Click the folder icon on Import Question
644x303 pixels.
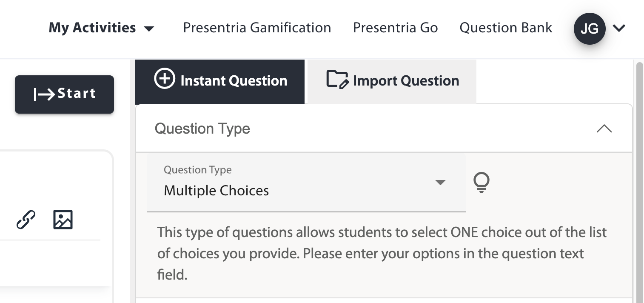pyautogui.click(x=337, y=80)
